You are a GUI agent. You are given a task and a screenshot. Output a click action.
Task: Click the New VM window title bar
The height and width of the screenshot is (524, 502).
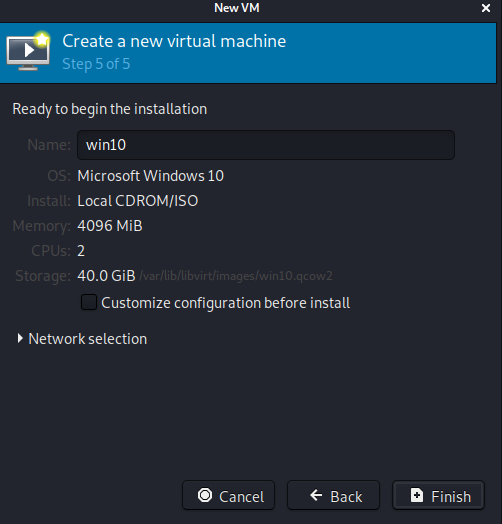pos(237,8)
